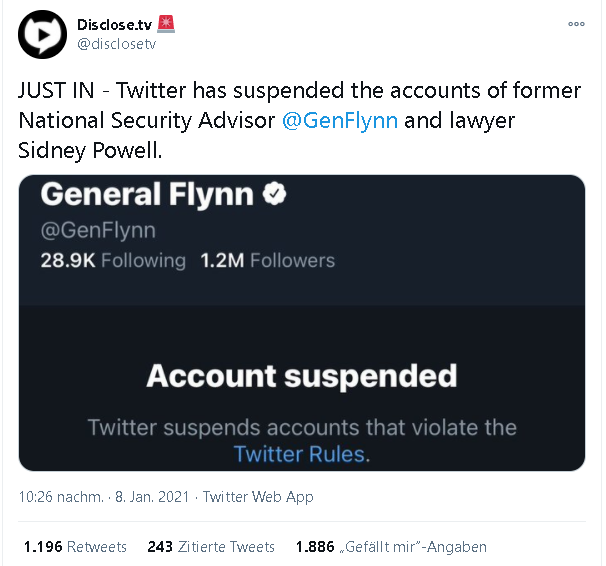View the '1.196 Retweets' list

coord(75,547)
